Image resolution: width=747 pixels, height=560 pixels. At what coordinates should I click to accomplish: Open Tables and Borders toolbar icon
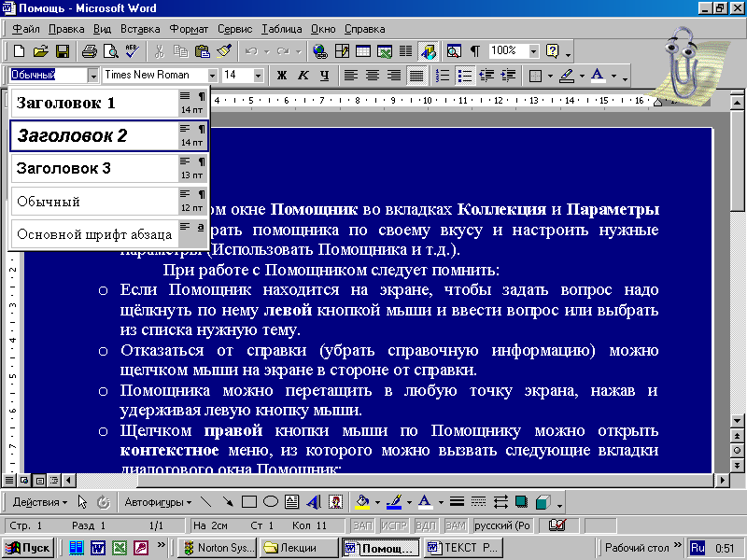[342, 51]
